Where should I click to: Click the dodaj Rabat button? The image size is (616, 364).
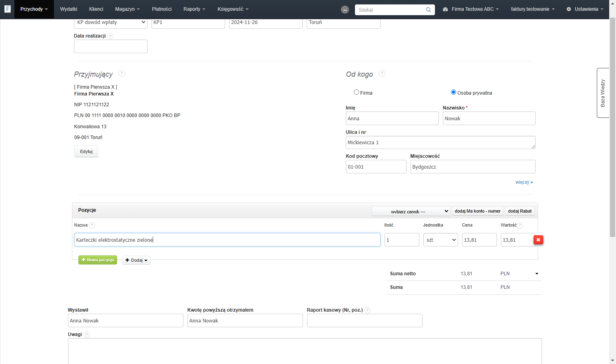[x=520, y=211]
